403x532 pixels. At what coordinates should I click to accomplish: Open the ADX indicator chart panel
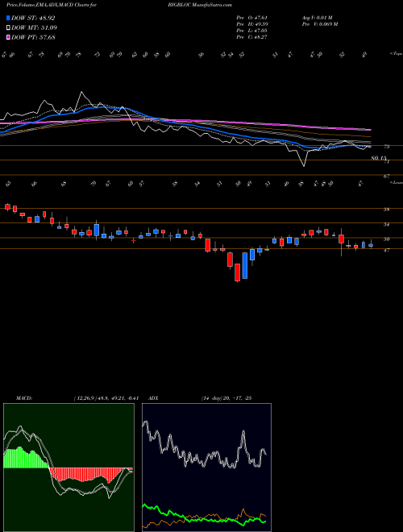tap(206, 468)
